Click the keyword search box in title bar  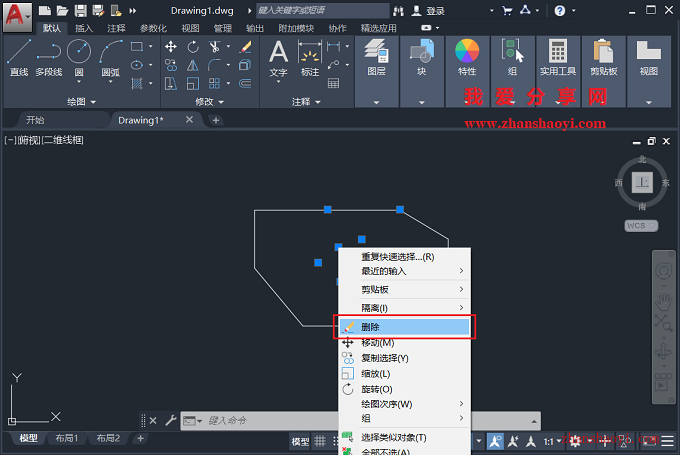coord(322,10)
